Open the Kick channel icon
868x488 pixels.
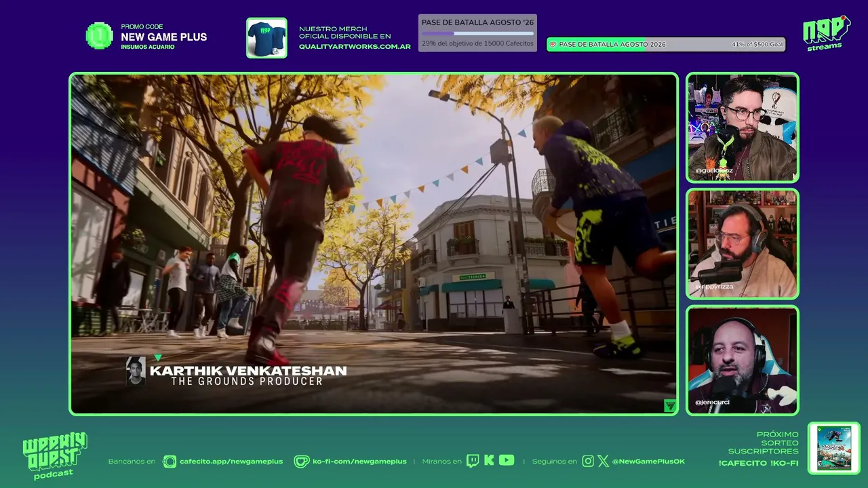pos(489,461)
